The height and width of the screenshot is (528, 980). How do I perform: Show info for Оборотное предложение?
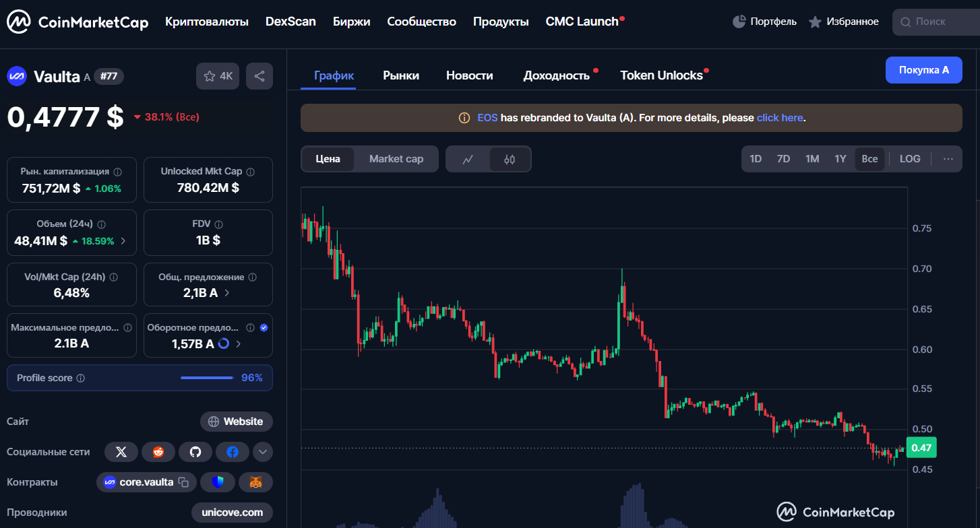click(x=250, y=328)
